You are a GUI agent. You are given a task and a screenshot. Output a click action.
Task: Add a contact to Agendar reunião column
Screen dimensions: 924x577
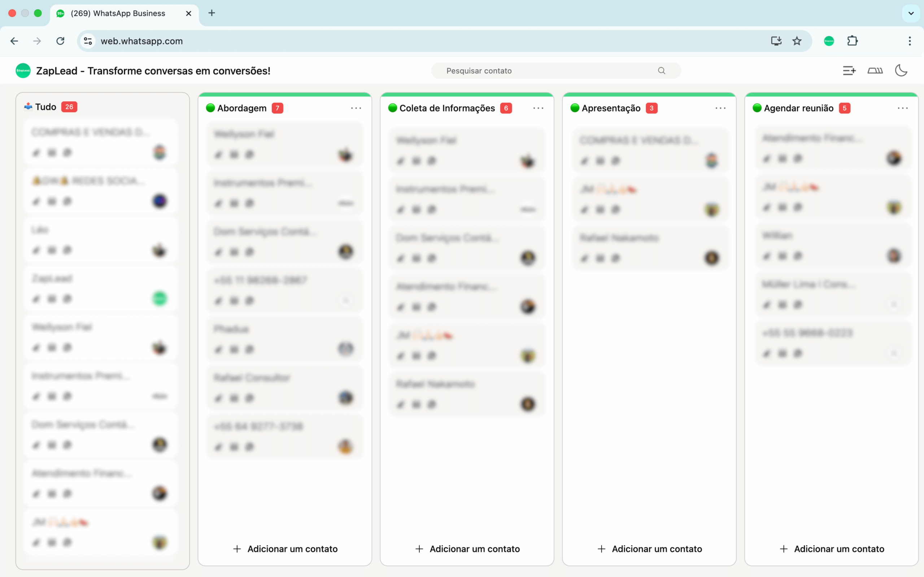832,549
